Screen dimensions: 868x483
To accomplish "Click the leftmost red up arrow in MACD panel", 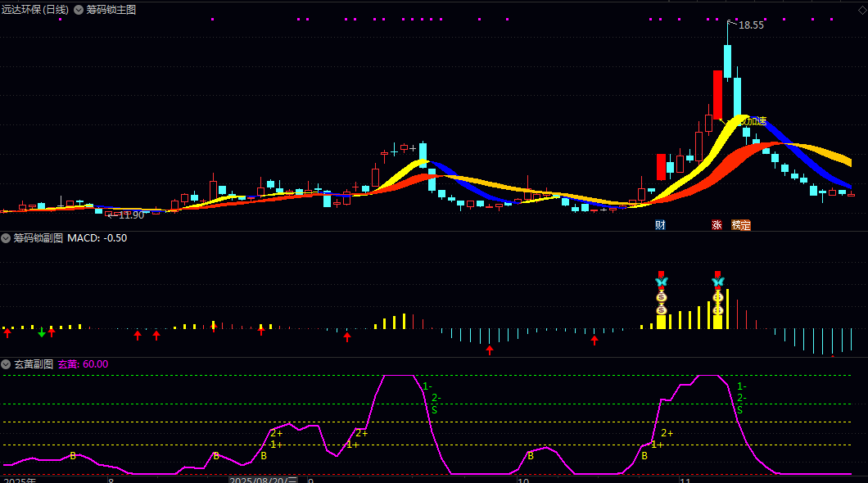I will click(7, 332).
